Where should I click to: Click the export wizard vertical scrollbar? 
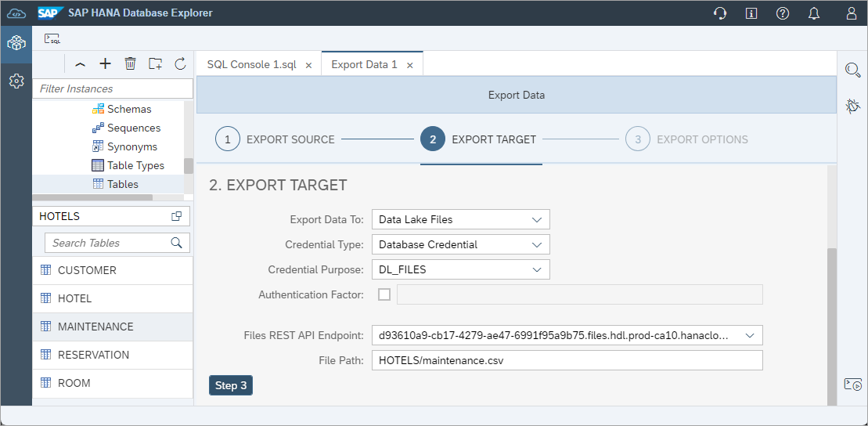[x=831, y=327]
